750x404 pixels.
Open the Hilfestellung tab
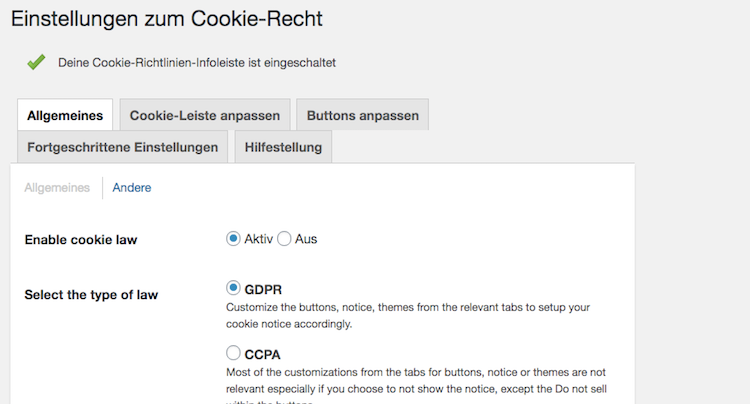[x=283, y=147]
